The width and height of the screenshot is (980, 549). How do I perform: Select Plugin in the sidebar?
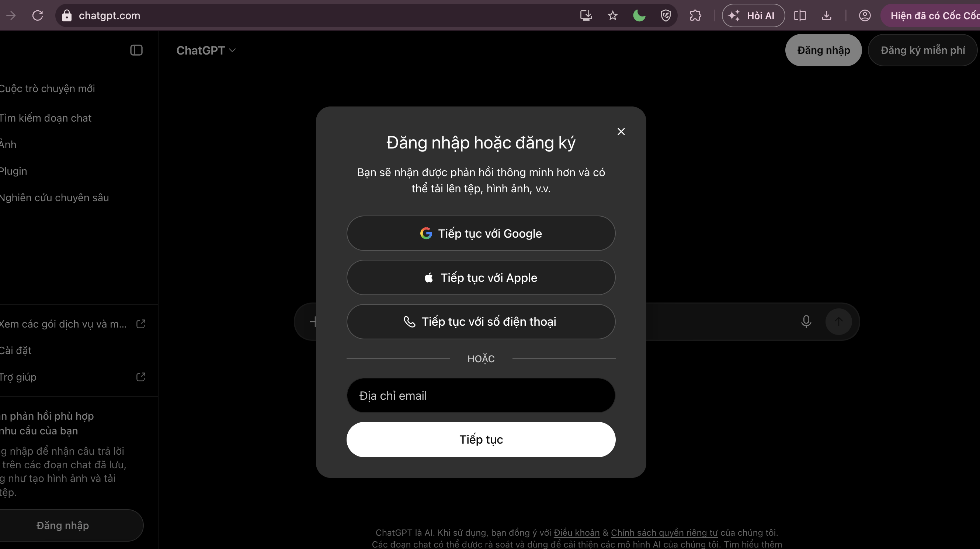[13, 171]
